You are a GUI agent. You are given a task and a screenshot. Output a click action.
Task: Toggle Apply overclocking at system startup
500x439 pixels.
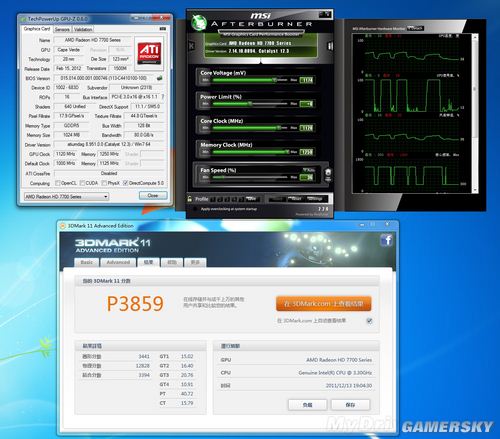(195, 209)
